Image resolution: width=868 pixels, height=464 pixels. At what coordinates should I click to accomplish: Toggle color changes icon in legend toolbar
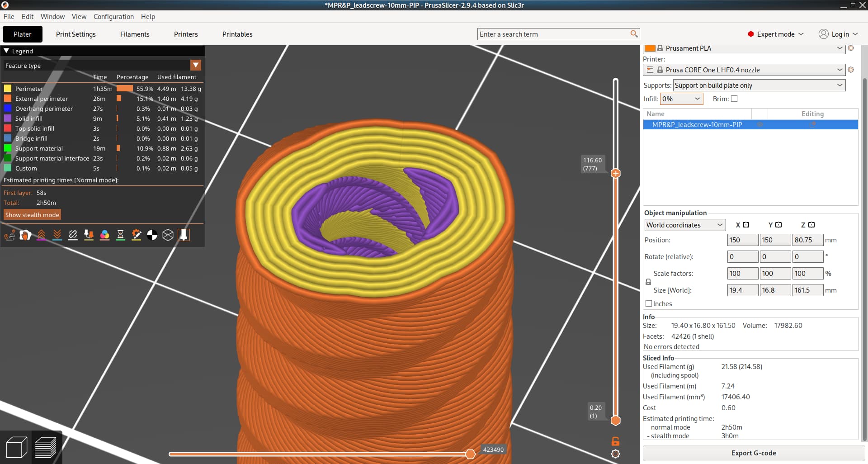(104, 235)
